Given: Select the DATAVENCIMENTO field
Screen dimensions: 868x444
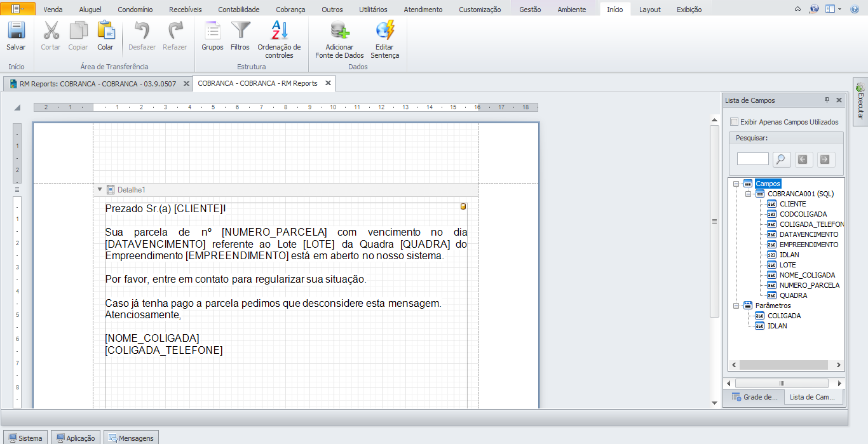Looking at the screenshot, I should point(809,234).
